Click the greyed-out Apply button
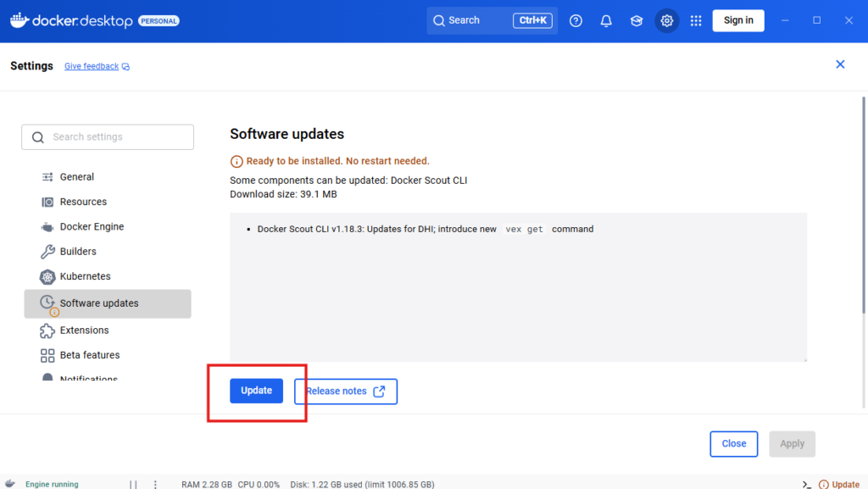Screen dimensions: 868x489 [x=792, y=443]
